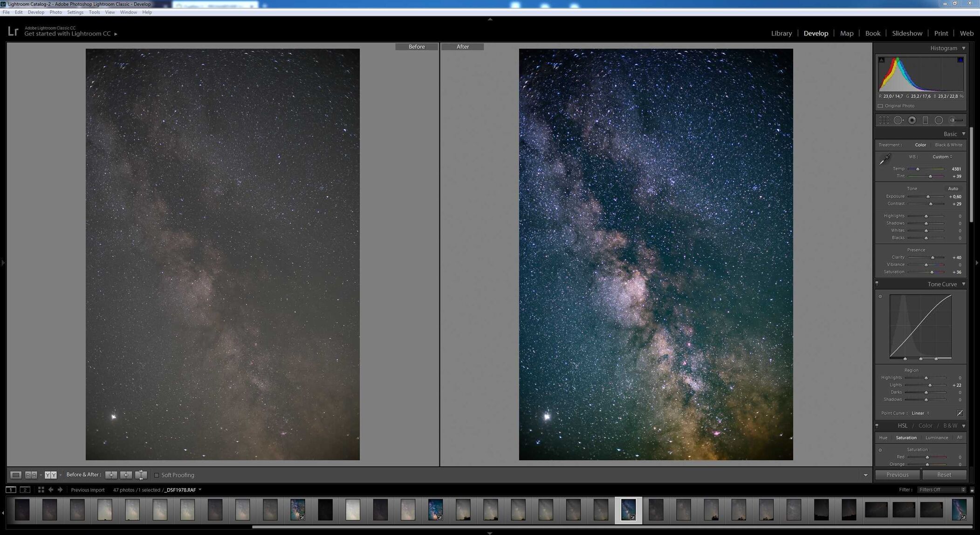
Task: Click the Reset button
Action: pos(944,475)
